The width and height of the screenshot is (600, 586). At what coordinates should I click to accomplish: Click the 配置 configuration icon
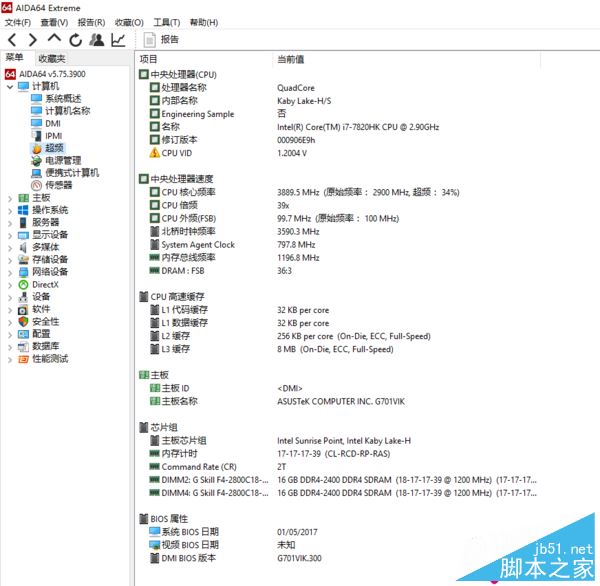(x=23, y=334)
